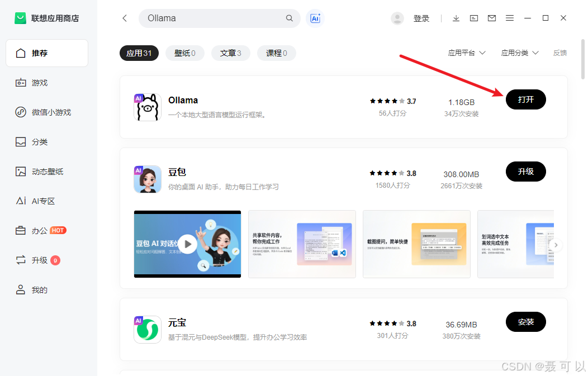Click the vertical scrollbar thumb
The image size is (588, 376).
click(583, 59)
